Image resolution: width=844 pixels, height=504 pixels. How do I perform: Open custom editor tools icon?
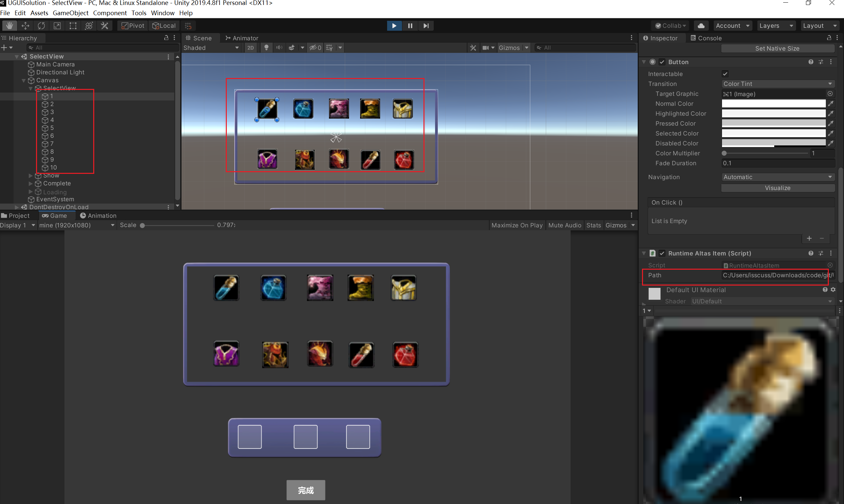pos(104,26)
